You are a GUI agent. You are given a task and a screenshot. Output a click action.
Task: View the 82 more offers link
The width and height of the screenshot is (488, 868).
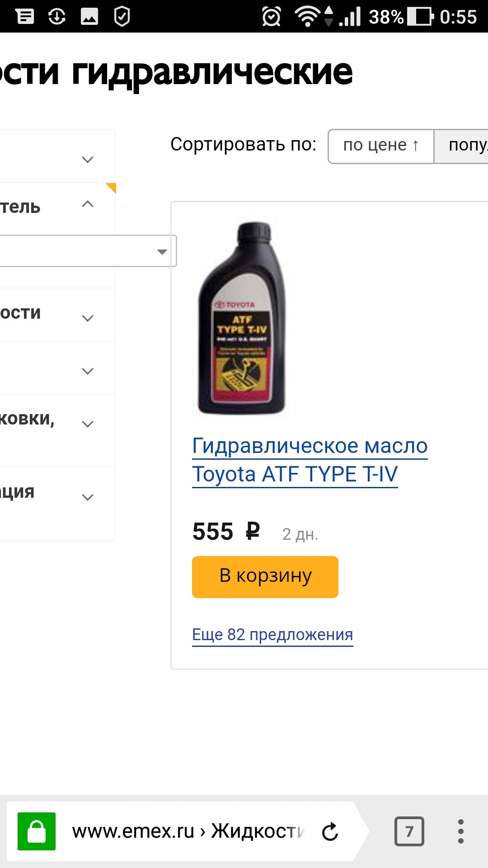click(272, 635)
